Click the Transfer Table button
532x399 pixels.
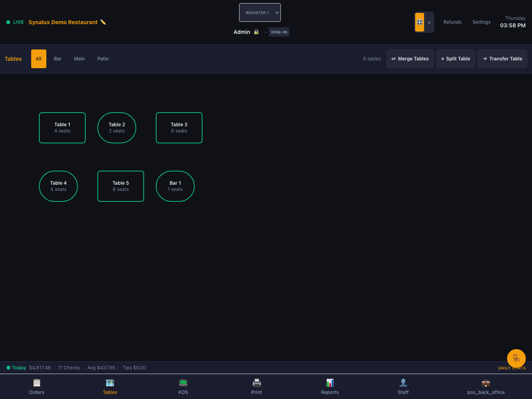(502, 59)
